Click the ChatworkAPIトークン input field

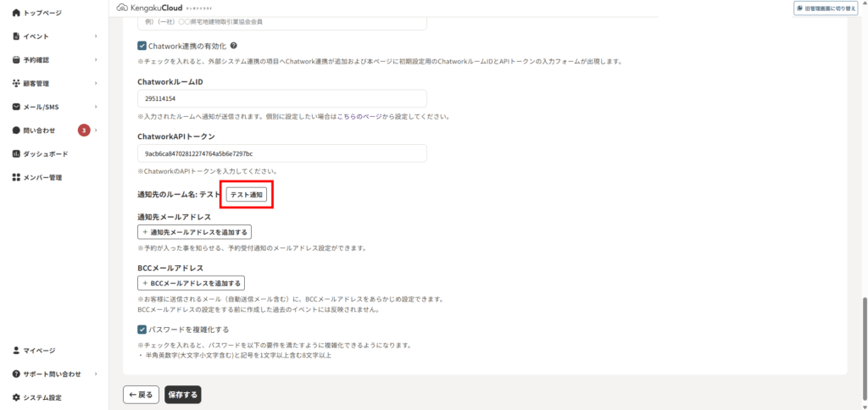281,153
